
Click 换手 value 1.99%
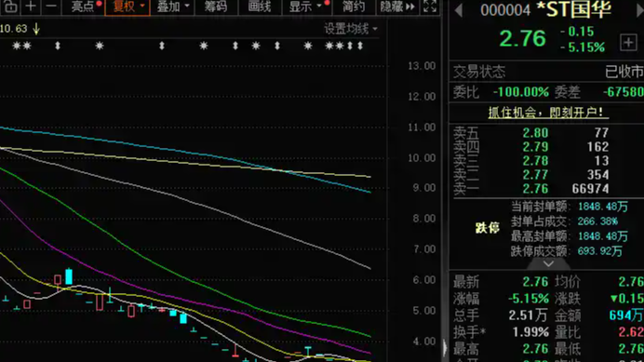530,332
